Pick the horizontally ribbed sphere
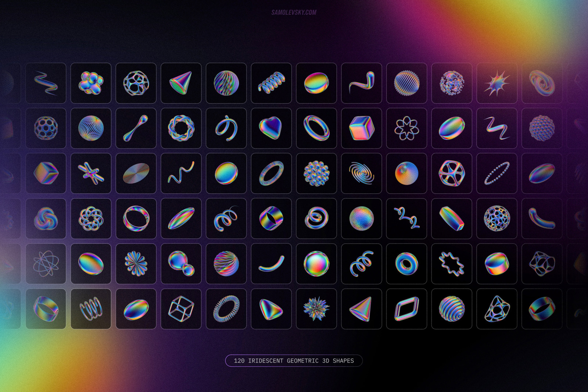 pyautogui.click(x=452, y=309)
